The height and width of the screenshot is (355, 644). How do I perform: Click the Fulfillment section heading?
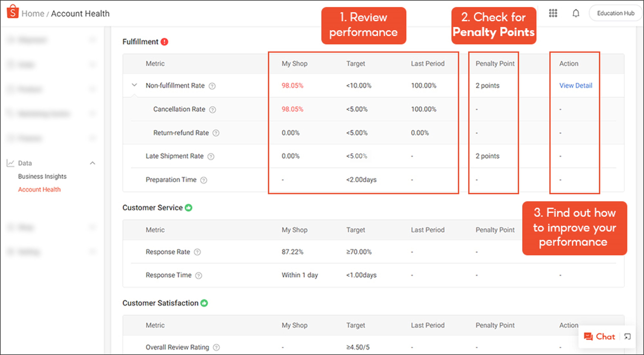click(140, 42)
